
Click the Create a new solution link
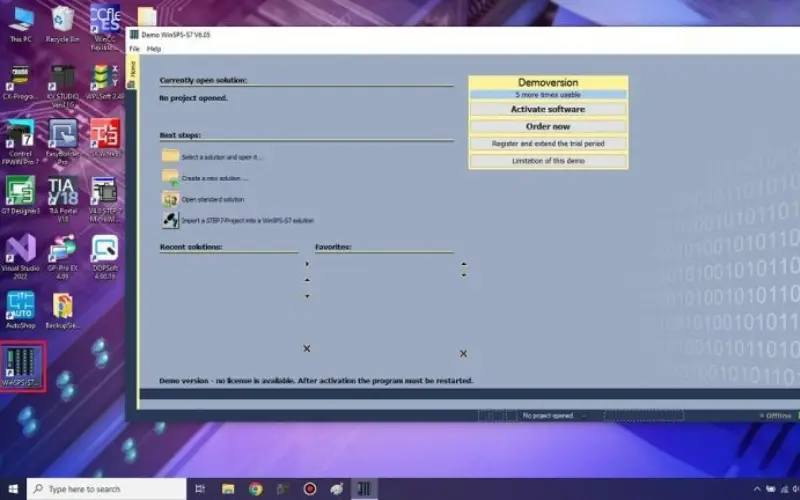coord(214,178)
